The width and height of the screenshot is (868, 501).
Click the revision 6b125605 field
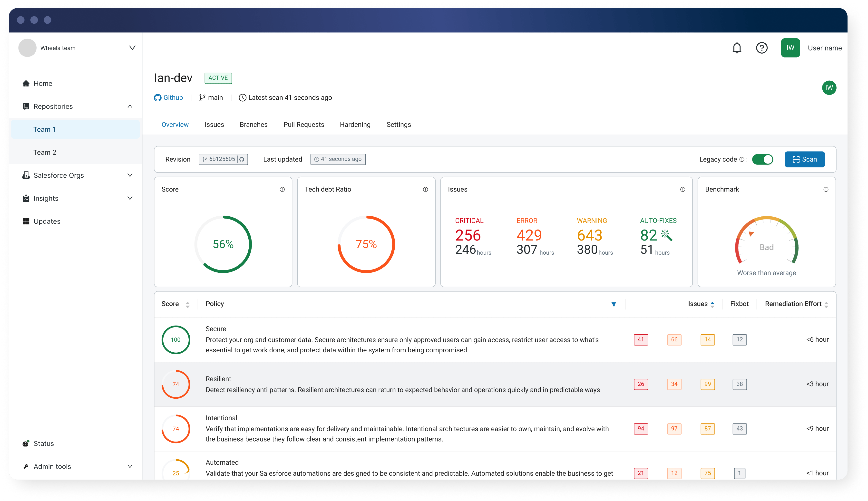pyautogui.click(x=223, y=159)
